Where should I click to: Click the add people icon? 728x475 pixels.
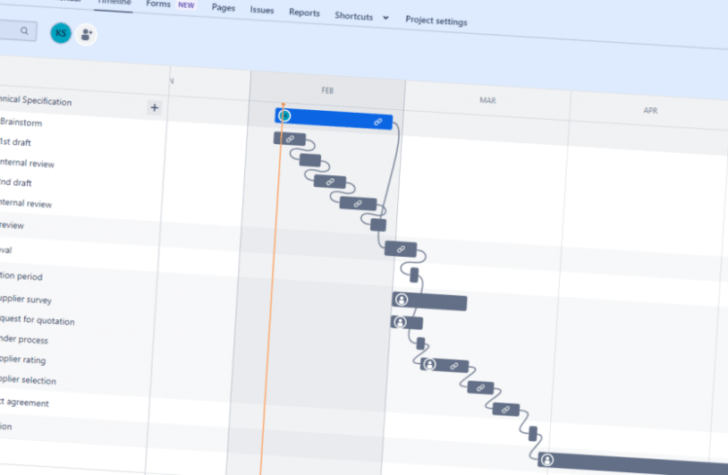point(87,34)
